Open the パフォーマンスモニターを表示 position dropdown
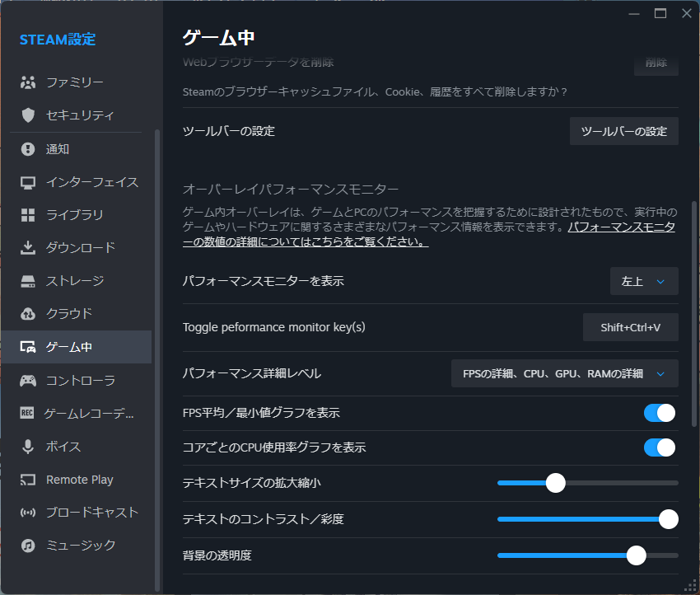Viewport: 700px width, 595px height. pos(644,281)
